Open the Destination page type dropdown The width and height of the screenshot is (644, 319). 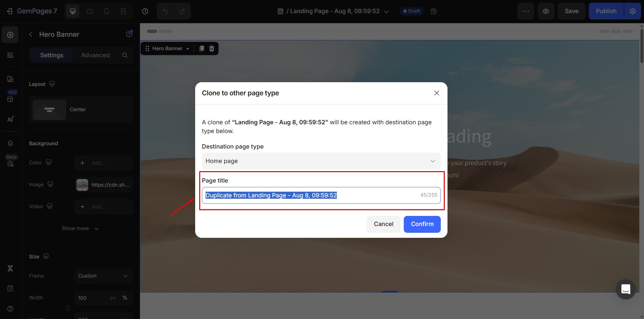coord(320,161)
